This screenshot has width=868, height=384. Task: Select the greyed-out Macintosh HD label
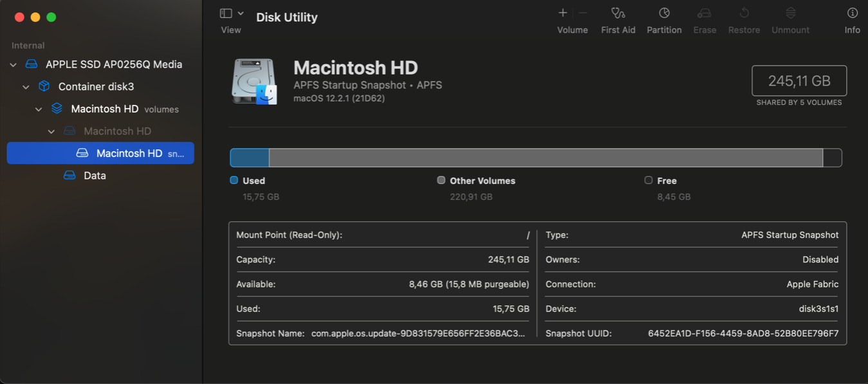[x=118, y=131]
